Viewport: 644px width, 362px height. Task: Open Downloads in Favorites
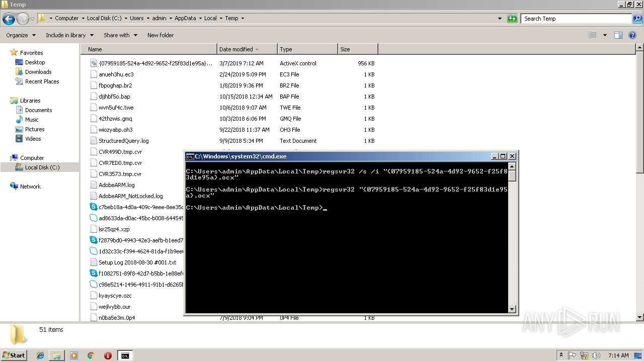click(38, 72)
